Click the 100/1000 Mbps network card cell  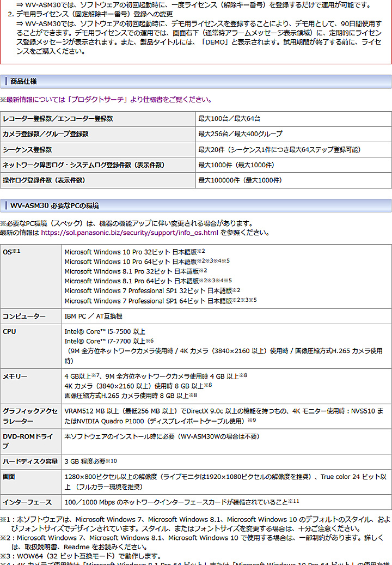coord(227,502)
